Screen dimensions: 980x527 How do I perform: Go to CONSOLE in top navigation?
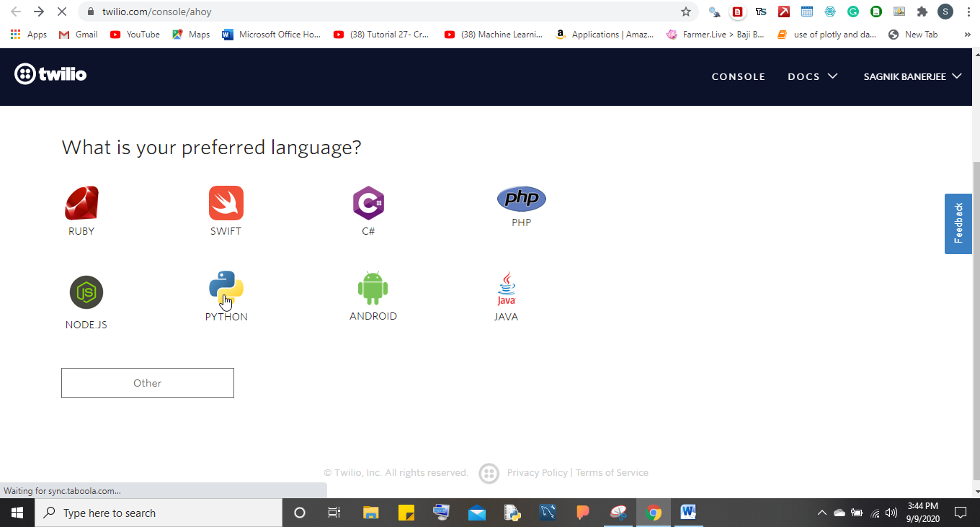click(738, 76)
